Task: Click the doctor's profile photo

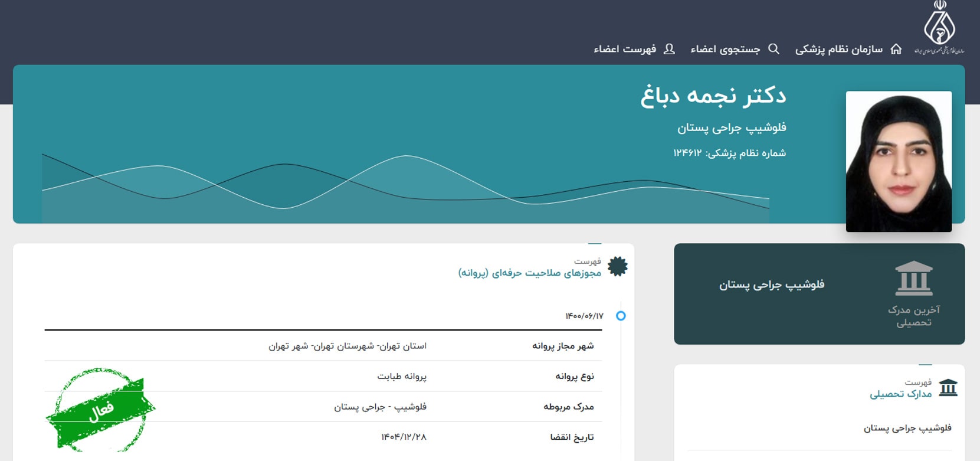Action: 898,161
